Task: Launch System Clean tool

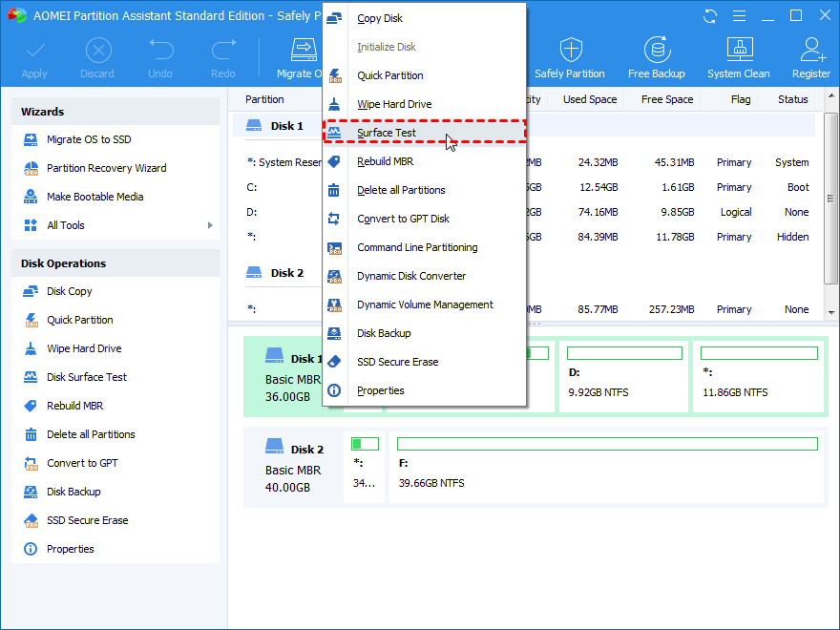Action: (738, 57)
